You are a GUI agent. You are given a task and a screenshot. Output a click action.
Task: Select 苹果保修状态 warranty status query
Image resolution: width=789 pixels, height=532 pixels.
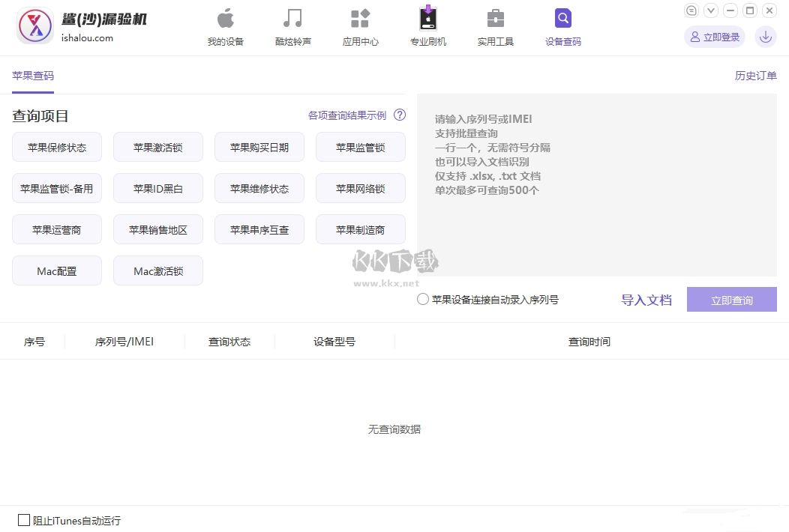click(57, 147)
